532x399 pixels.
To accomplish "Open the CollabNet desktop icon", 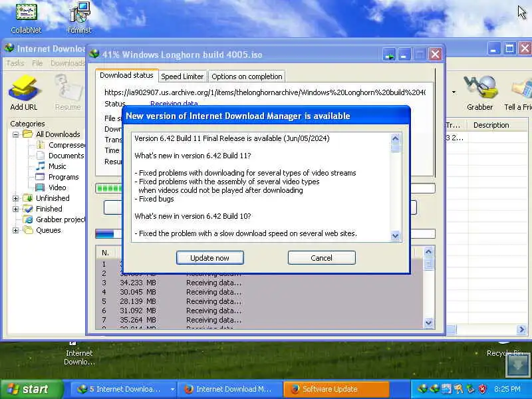I will [26, 18].
